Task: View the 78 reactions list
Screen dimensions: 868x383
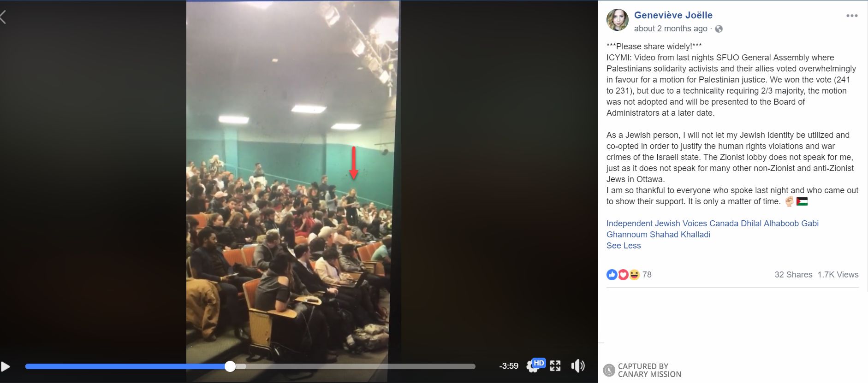Action: coord(647,275)
